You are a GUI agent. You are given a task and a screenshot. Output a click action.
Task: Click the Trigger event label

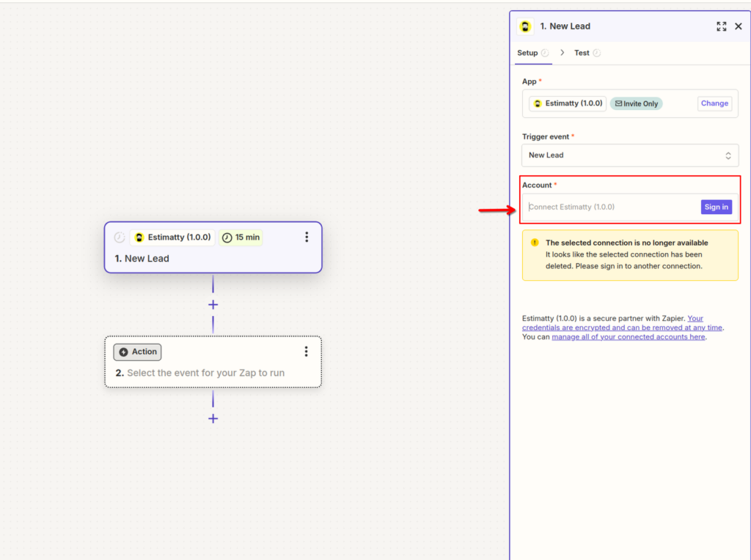pyautogui.click(x=546, y=137)
